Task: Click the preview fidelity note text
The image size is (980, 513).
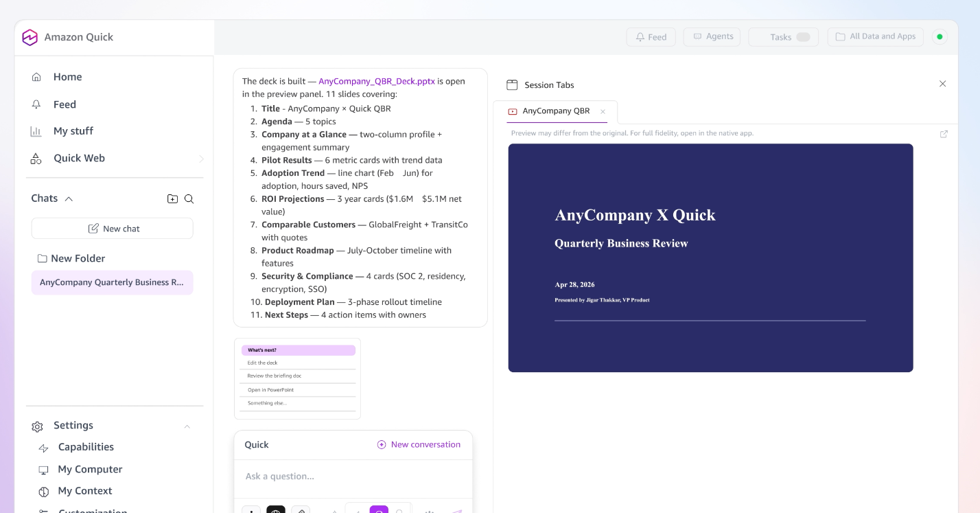Action: point(632,133)
